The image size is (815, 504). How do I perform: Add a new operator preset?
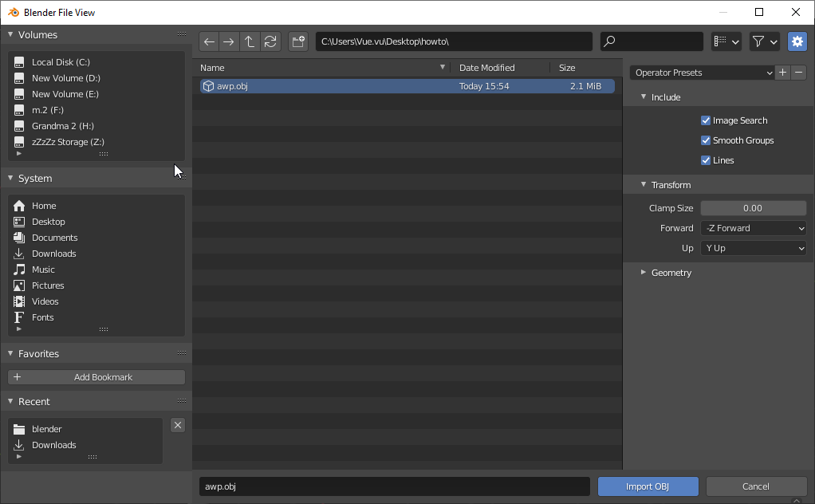[783, 73]
